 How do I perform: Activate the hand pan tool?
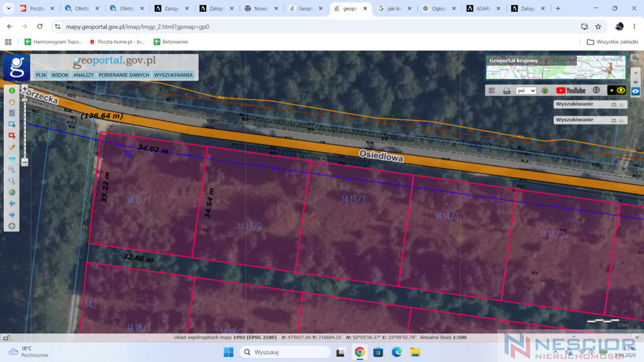coord(12,102)
